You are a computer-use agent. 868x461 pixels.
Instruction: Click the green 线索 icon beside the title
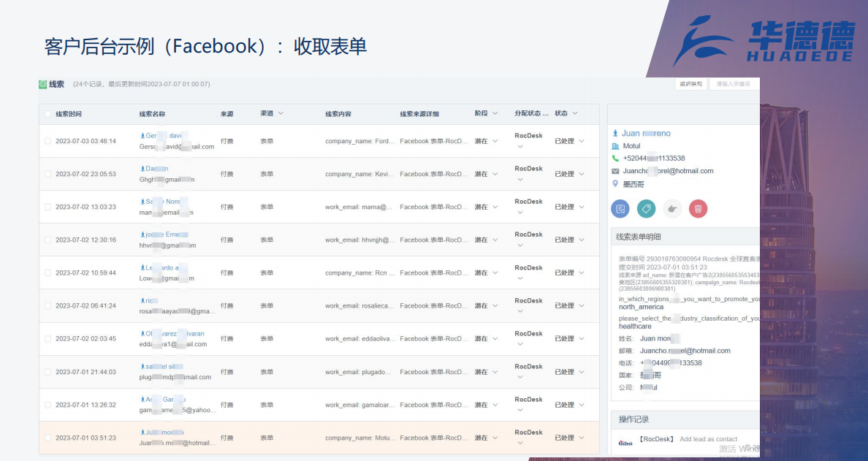point(43,84)
